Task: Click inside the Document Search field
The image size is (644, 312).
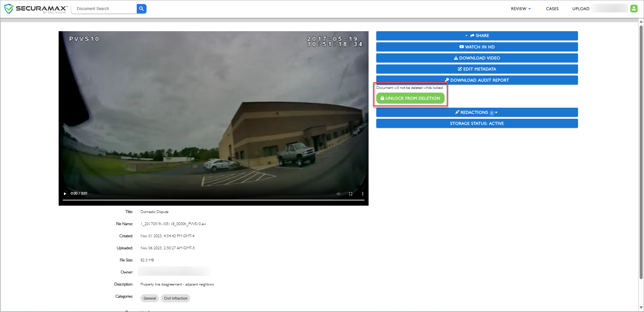Action: (x=105, y=9)
